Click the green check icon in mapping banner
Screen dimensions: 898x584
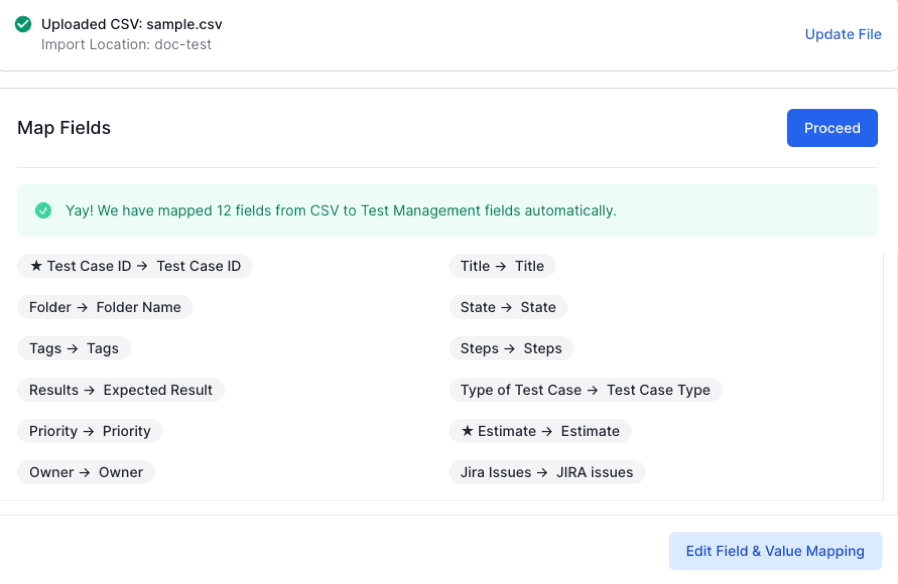[43, 210]
